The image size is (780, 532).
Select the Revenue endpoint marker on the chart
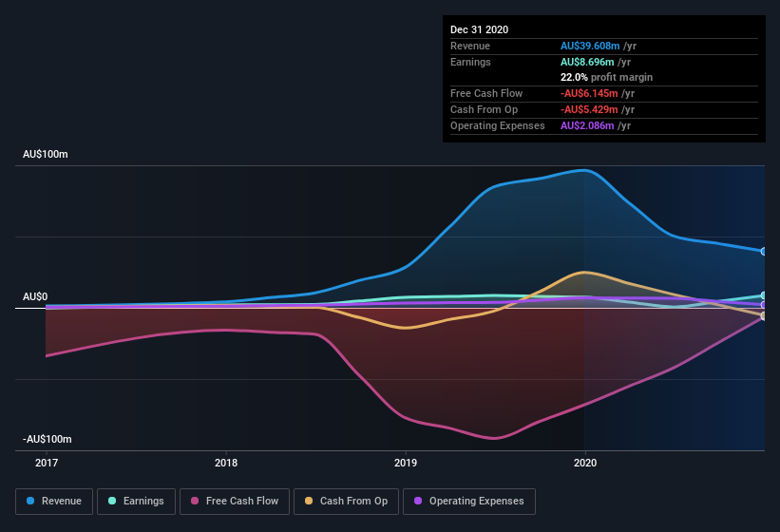pyautogui.click(x=763, y=252)
